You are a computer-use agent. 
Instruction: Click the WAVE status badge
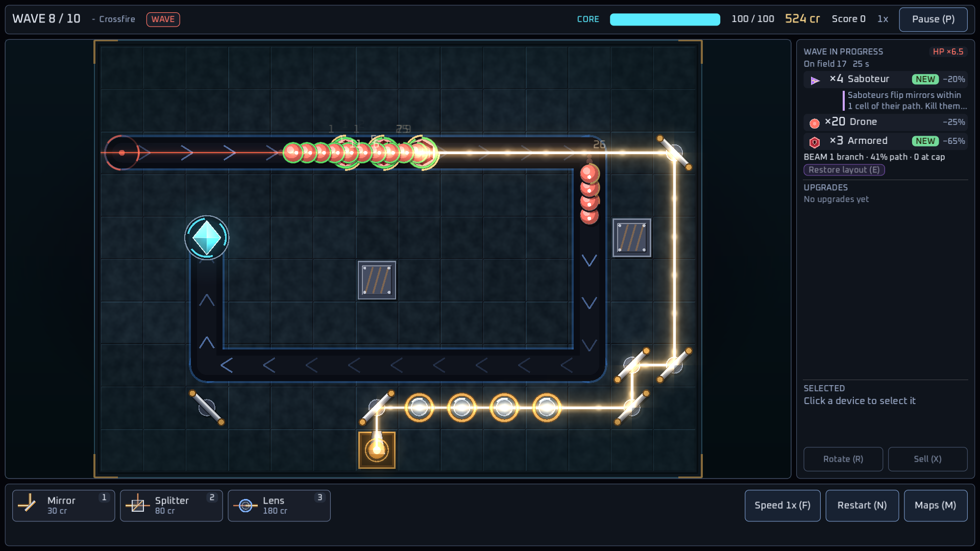pos(163,19)
